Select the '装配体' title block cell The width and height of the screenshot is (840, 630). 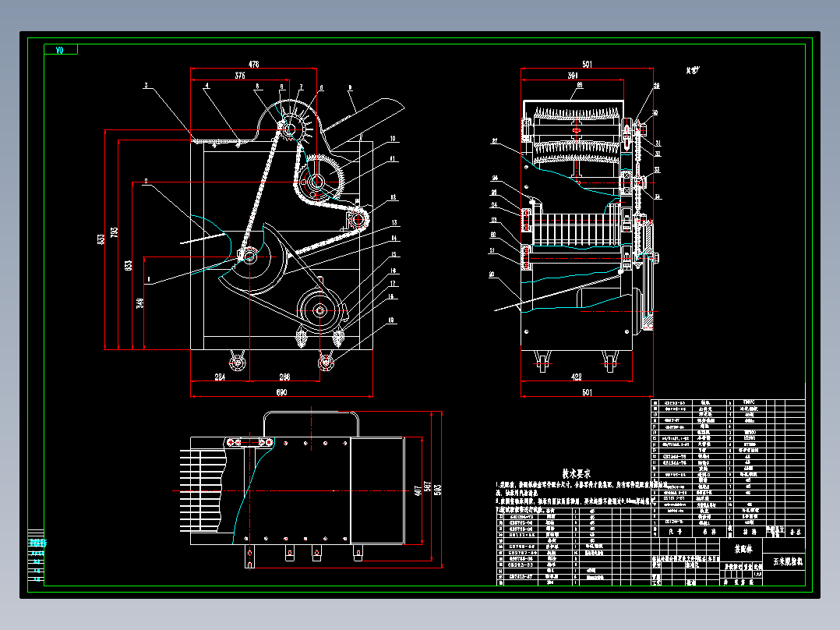743,549
